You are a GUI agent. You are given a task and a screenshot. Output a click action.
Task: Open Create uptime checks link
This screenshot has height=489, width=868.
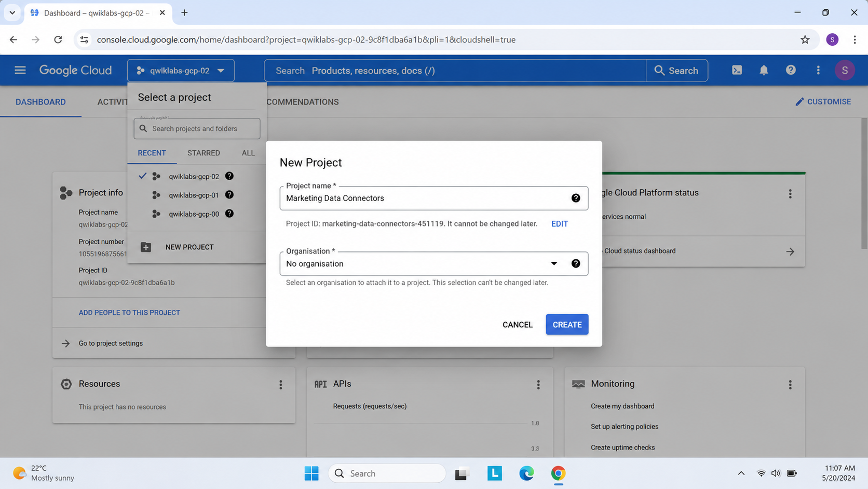tap(622, 447)
